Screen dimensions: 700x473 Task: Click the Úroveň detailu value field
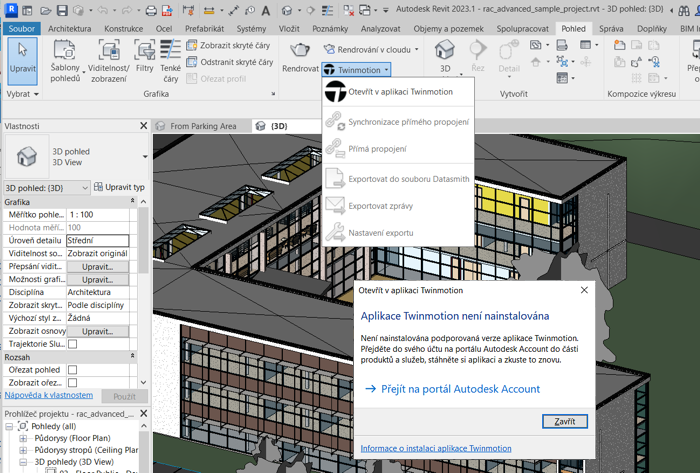(97, 241)
